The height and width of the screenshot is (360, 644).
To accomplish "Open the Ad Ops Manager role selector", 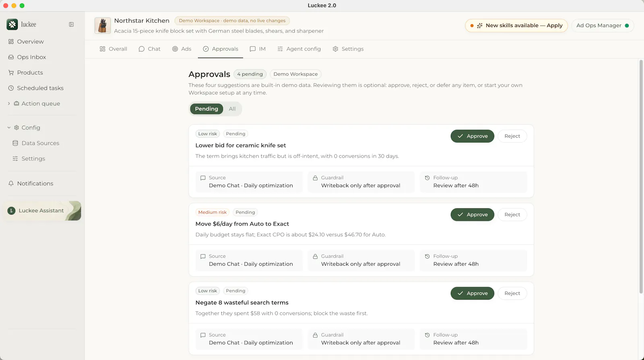I will click(603, 25).
